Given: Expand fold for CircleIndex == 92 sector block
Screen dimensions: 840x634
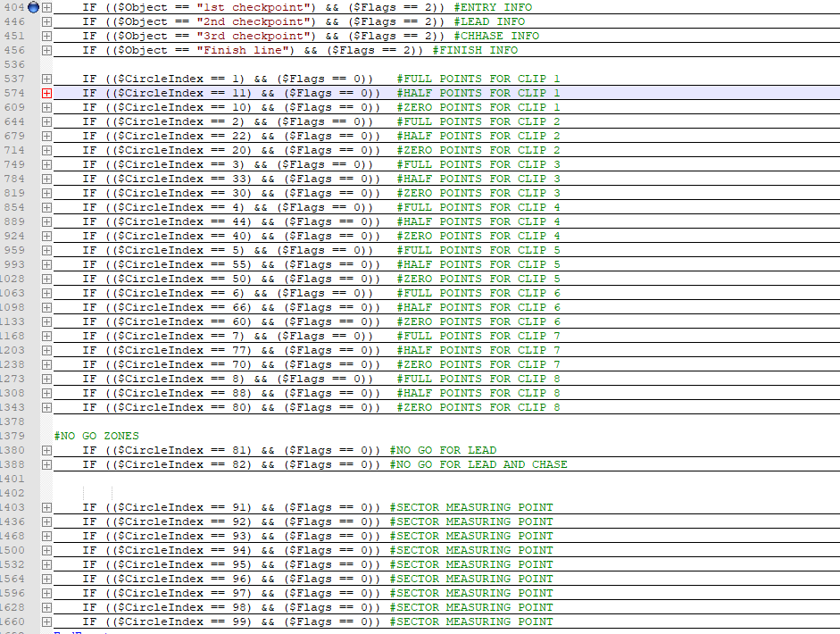Looking at the screenshot, I should point(46,522).
